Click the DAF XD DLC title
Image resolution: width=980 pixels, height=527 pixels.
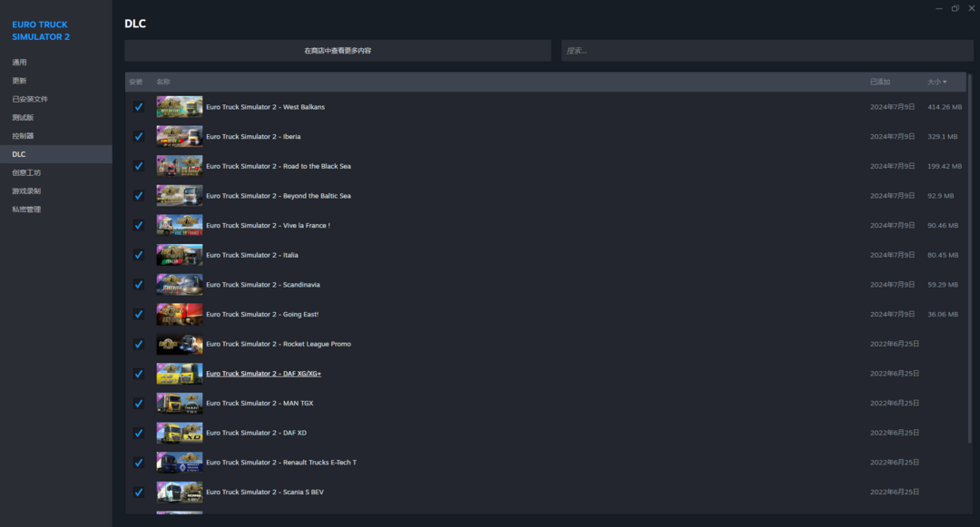coord(256,433)
